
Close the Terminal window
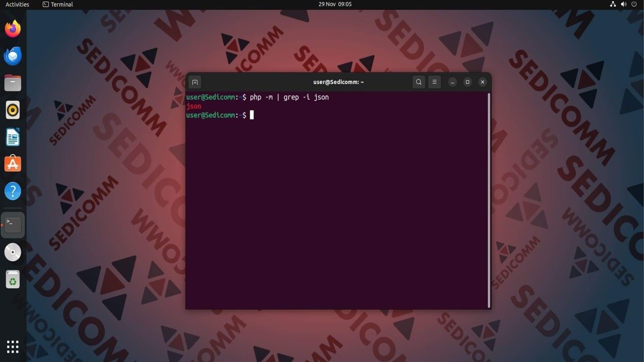[483, 82]
